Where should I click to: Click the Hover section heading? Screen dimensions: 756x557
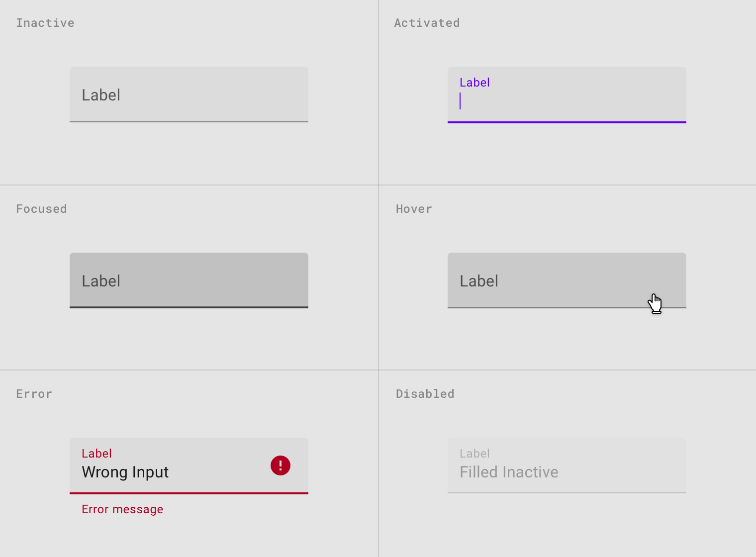(414, 209)
